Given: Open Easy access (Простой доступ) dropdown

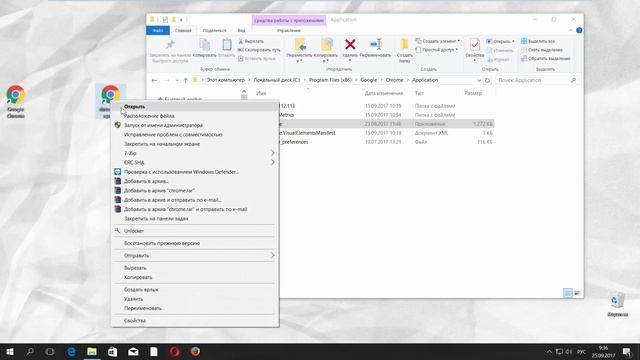Looking at the screenshot, I should [x=436, y=50].
